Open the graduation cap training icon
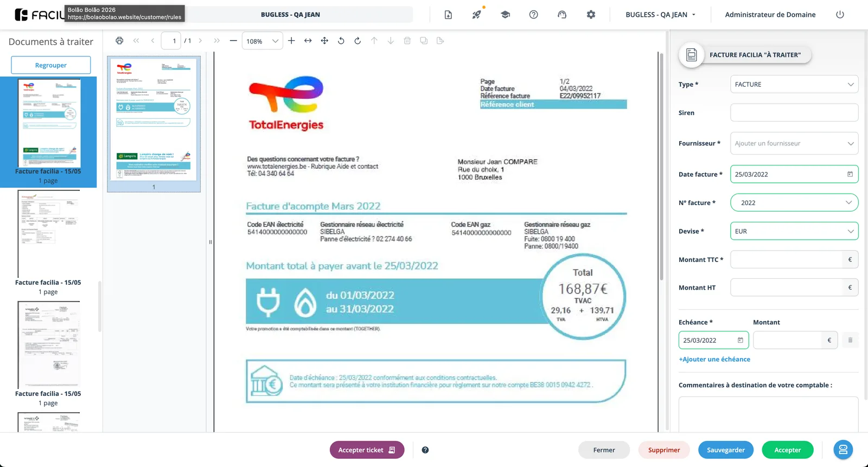868x467 pixels. pos(505,15)
